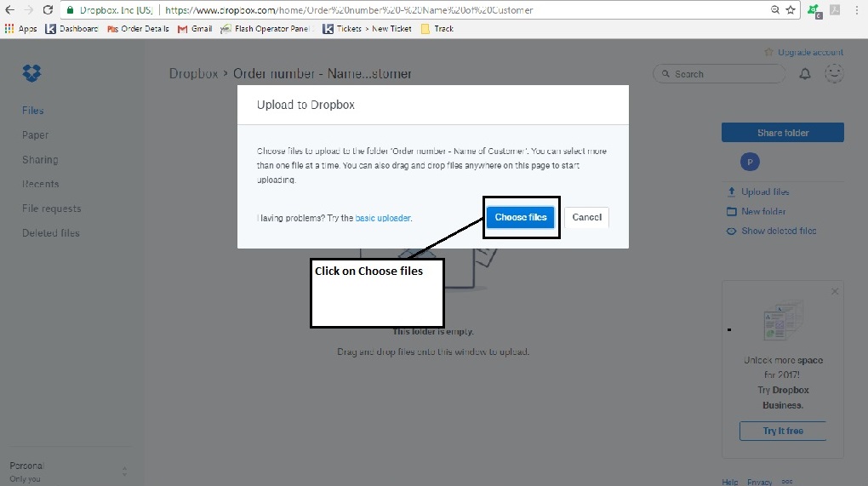Open the Apps bookmarks shortcut
868x486 pixels.
click(x=20, y=29)
